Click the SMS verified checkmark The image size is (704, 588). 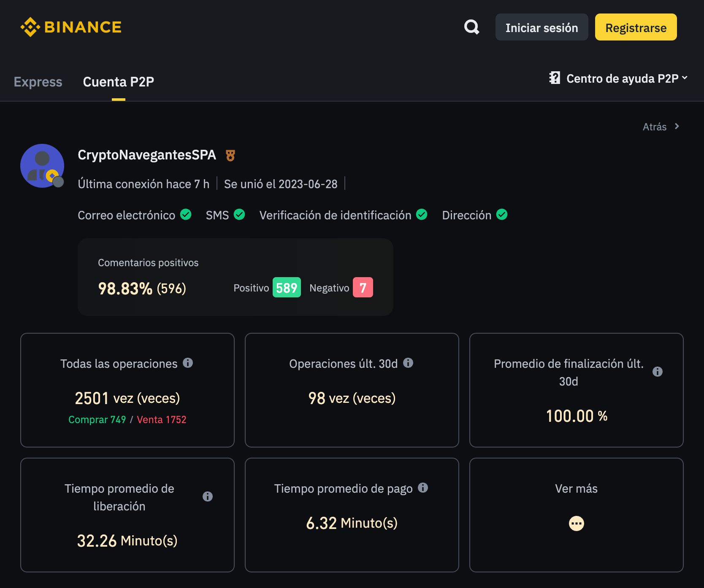(239, 215)
